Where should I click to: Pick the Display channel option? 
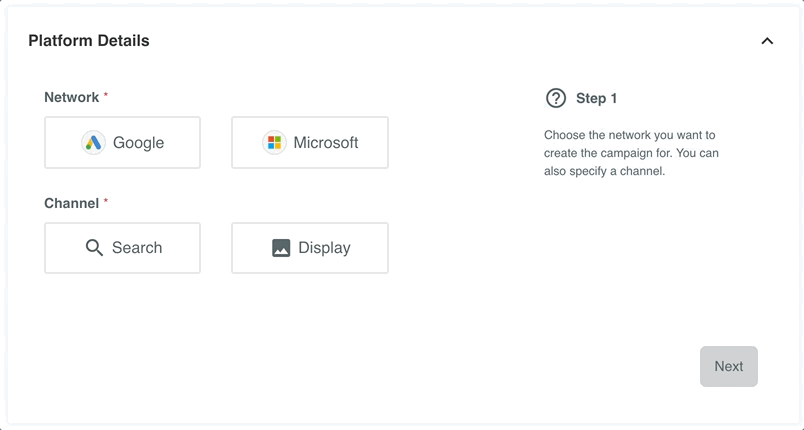310,248
